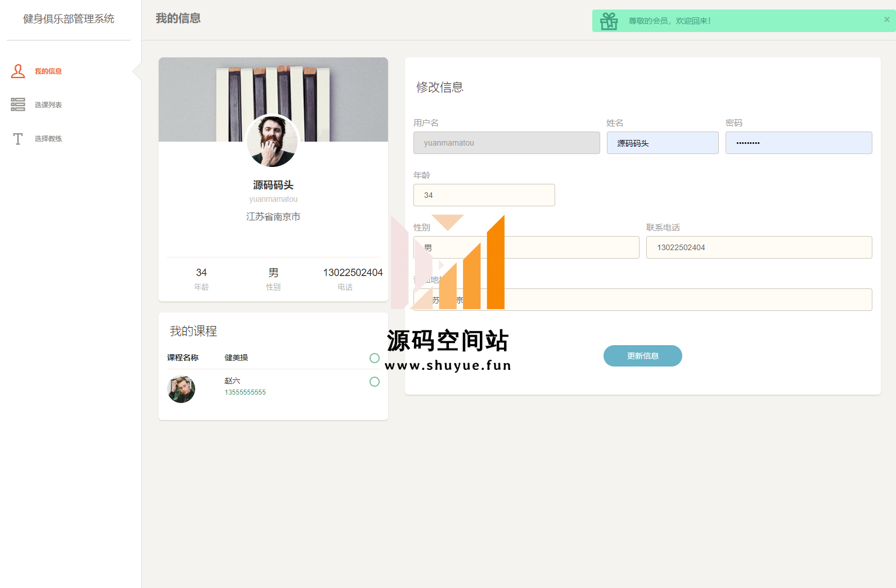Edit the 姓名 name input field
Viewport: 896px width, 588px height.
click(x=662, y=143)
